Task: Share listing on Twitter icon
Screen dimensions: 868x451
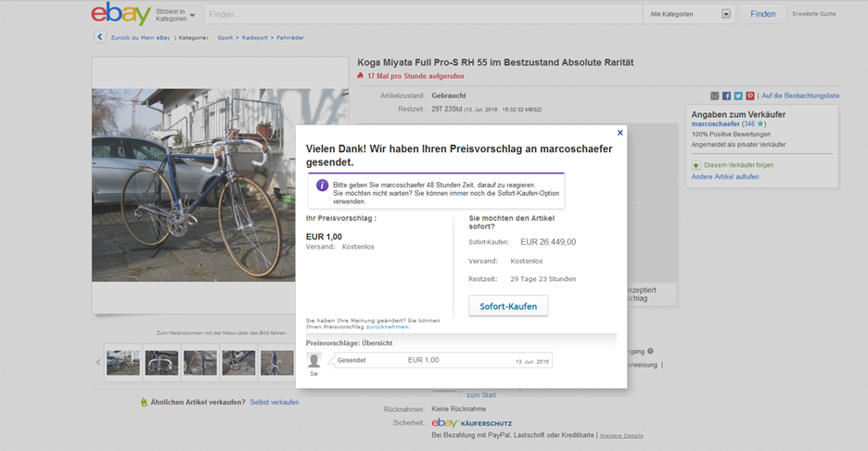Action: pyautogui.click(x=738, y=96)
